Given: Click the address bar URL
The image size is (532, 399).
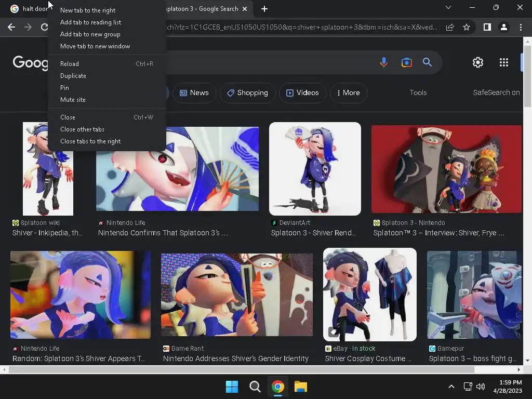Looking at the screenshot, I should [x=302, y=27].
